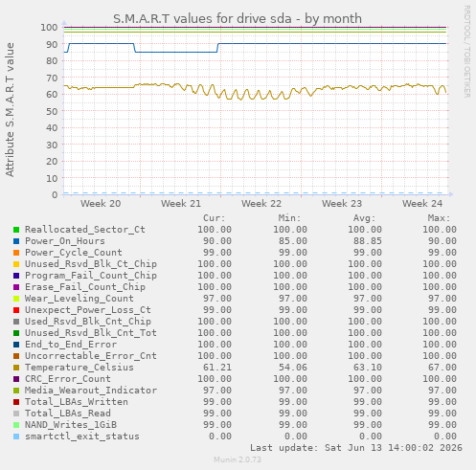Click the Power_On_Hours blue legend swatch
The image size is (476, 470).
pos(16,241)
